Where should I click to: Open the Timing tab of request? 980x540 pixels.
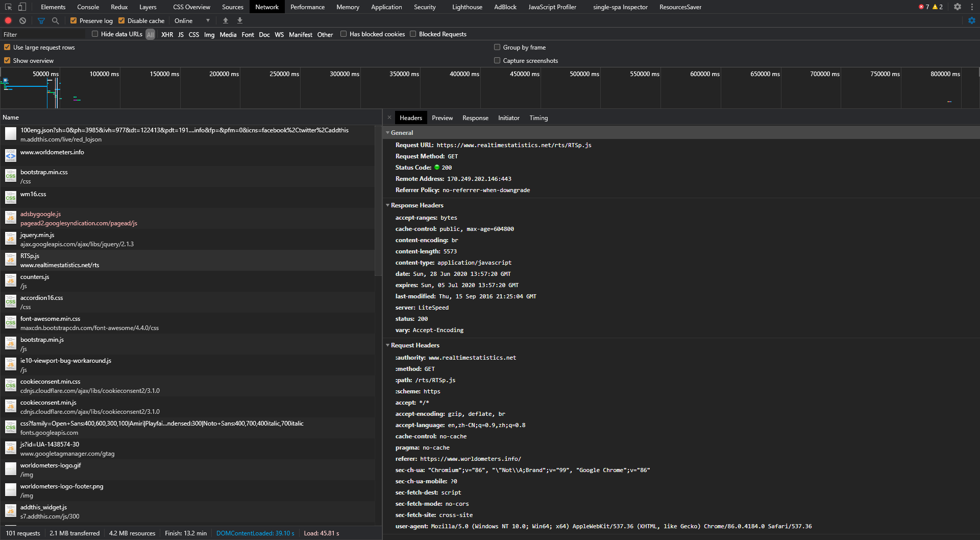(x=538, y=118)
